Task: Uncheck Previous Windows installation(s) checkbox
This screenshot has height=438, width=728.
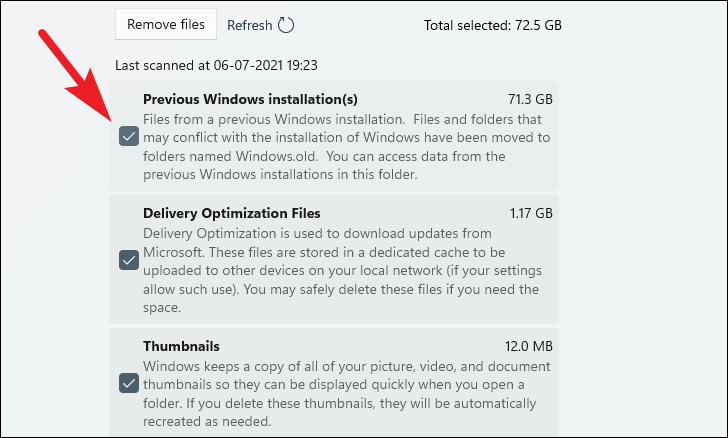Action: [129, 137]
